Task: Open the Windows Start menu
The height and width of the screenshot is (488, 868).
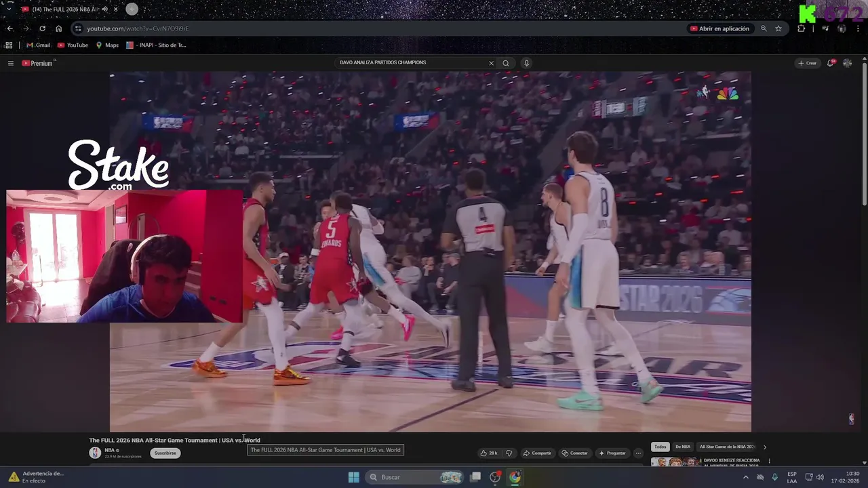Action: click(353, 477)
